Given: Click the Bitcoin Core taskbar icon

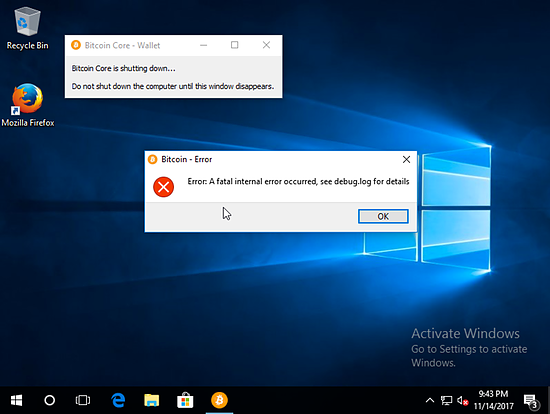Looking at the screenshot, I should 219,400.
